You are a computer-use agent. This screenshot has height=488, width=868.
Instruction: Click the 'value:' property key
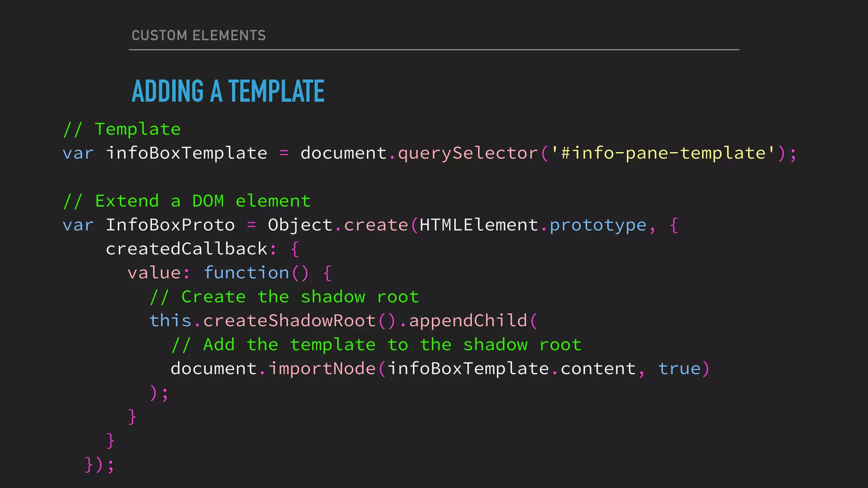pos(159,273)
